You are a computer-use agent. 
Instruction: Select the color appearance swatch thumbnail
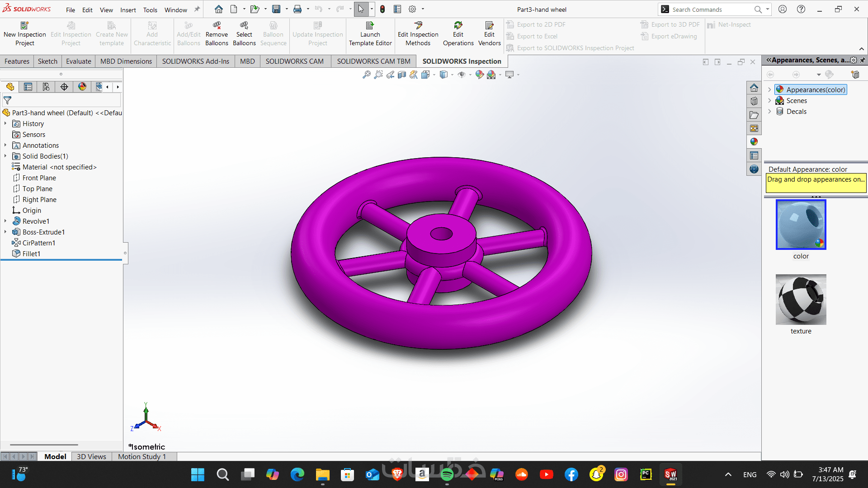pos(801,225)
